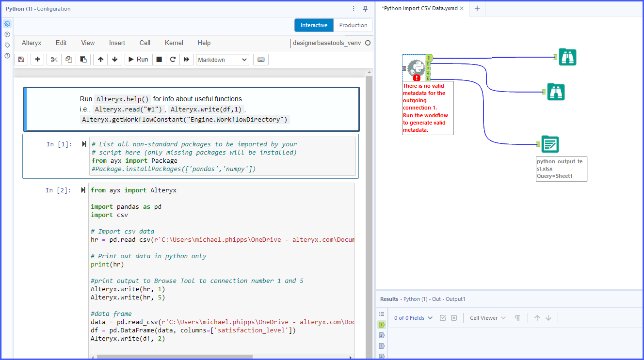
Task: Open the command palette keyboard icon
Action: [261, 60]
